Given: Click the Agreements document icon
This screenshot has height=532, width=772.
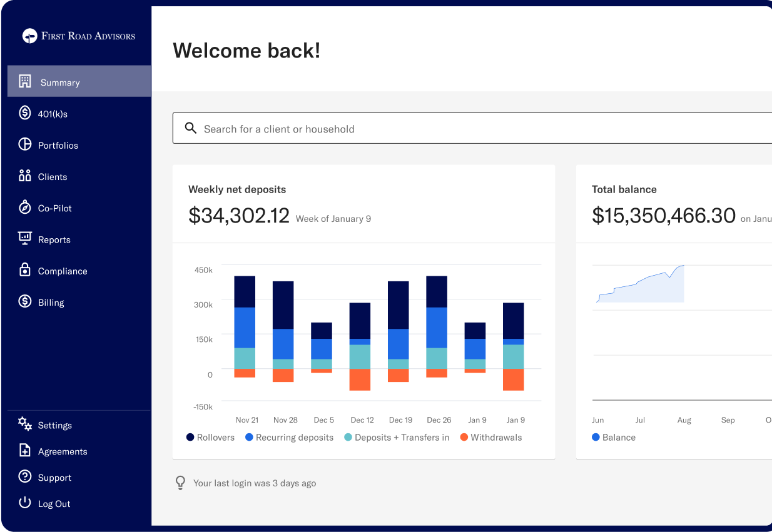Looking at the screenshot, I should coord(25,451).
